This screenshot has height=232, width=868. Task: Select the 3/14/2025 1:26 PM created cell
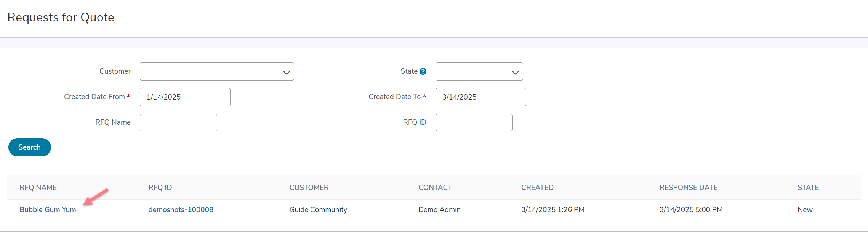tap(553, 209)
